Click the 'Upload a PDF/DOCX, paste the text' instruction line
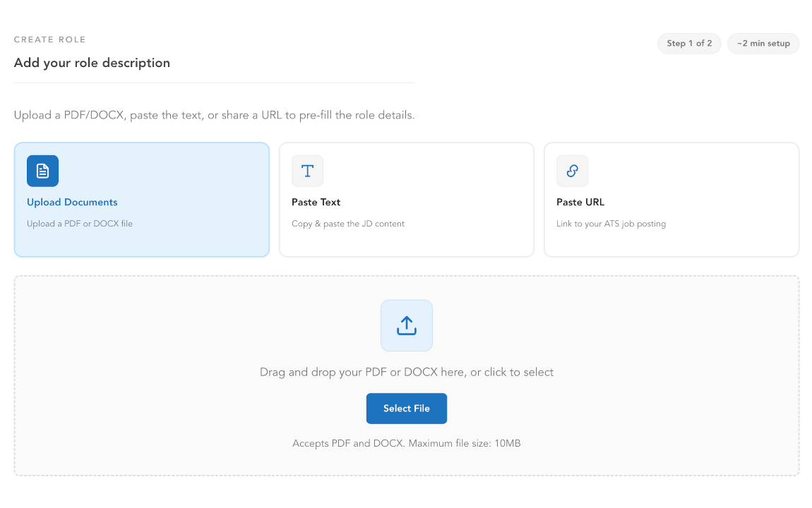The image size is (812, 508). (x=215, y=116)
